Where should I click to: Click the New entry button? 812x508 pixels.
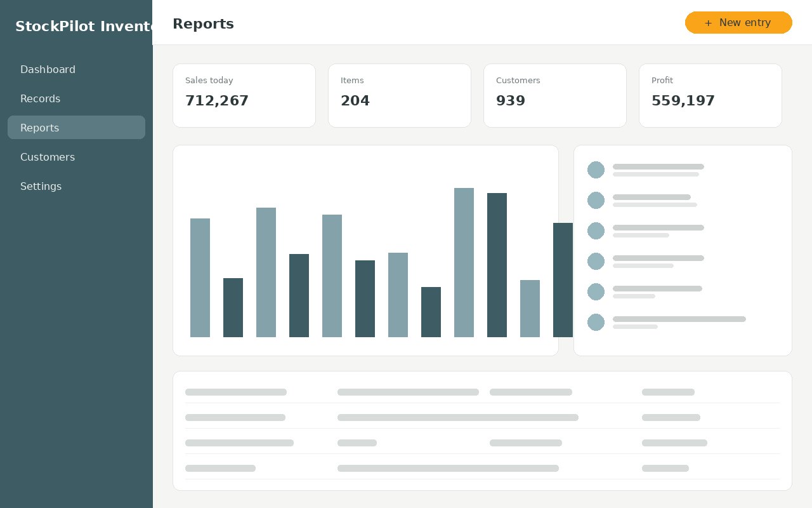[x=738, y=23]
